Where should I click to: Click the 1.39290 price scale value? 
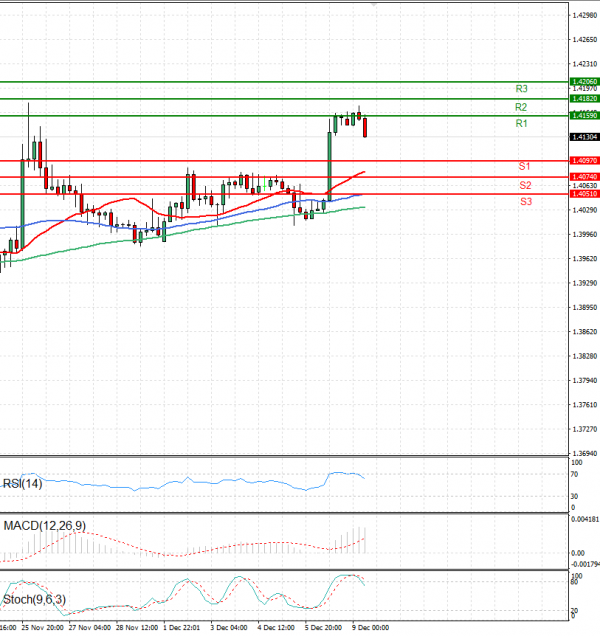[585, 283]
